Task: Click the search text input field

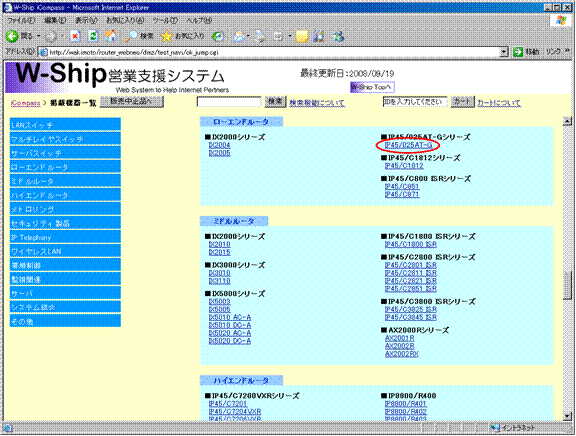Action: pyautogui.click(x=229, y=102)
